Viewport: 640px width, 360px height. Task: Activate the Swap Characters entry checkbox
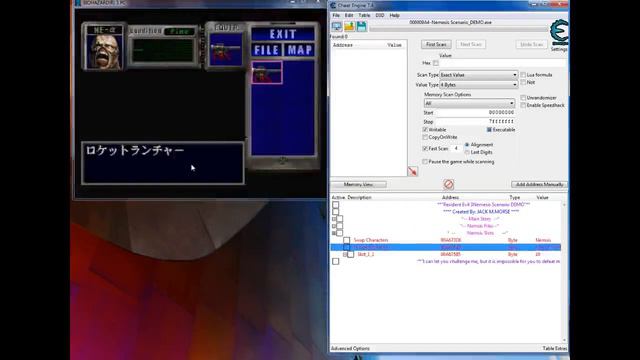coord(347,240)
